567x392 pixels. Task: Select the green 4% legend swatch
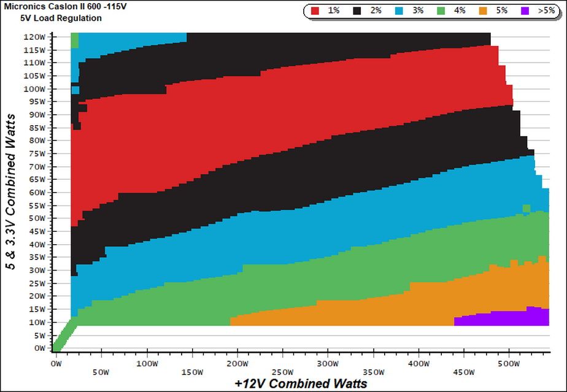pyautogui.click(x=441, y=11)
